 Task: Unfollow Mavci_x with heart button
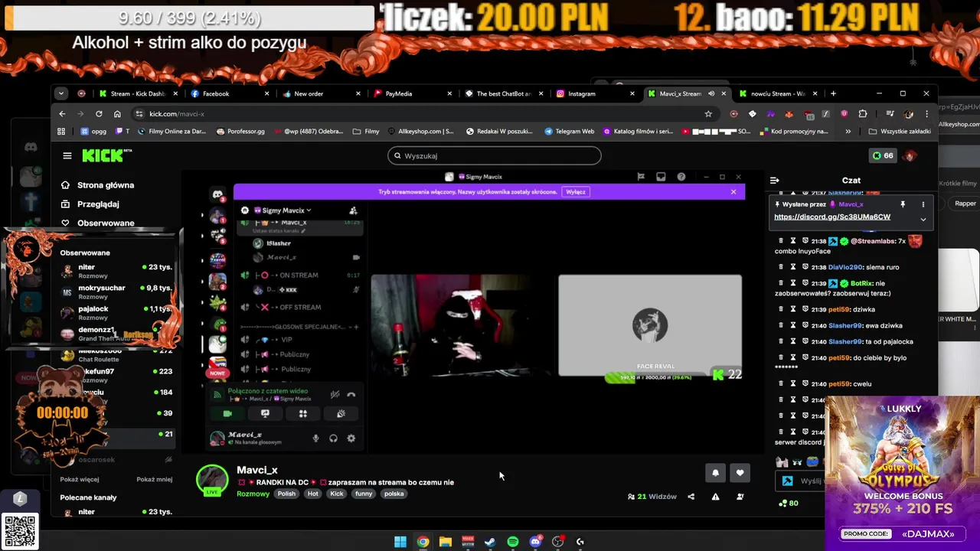[740, 473]
